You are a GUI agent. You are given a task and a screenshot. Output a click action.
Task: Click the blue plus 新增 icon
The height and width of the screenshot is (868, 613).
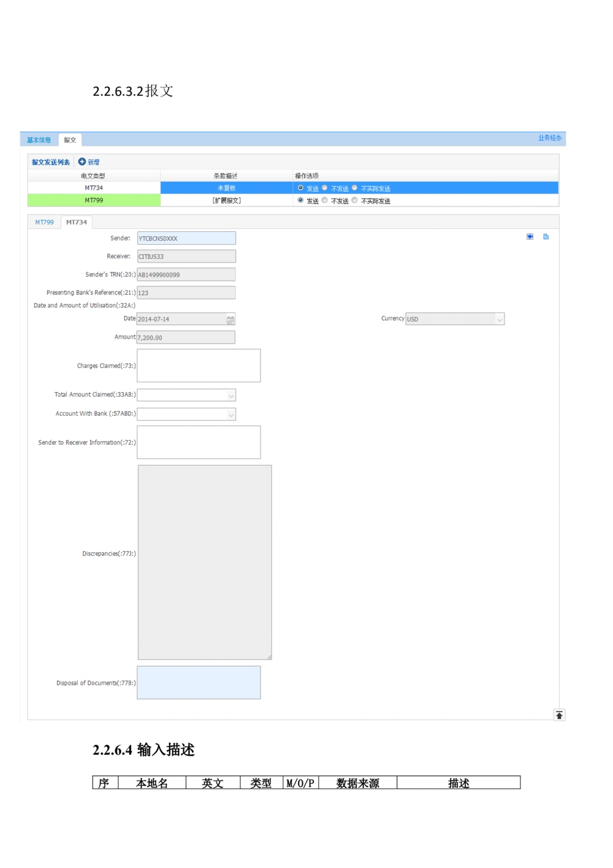(82, 162)
